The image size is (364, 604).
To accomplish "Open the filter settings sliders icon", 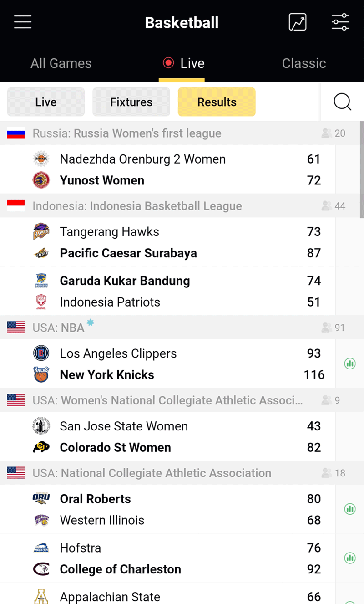I will 340,22.
